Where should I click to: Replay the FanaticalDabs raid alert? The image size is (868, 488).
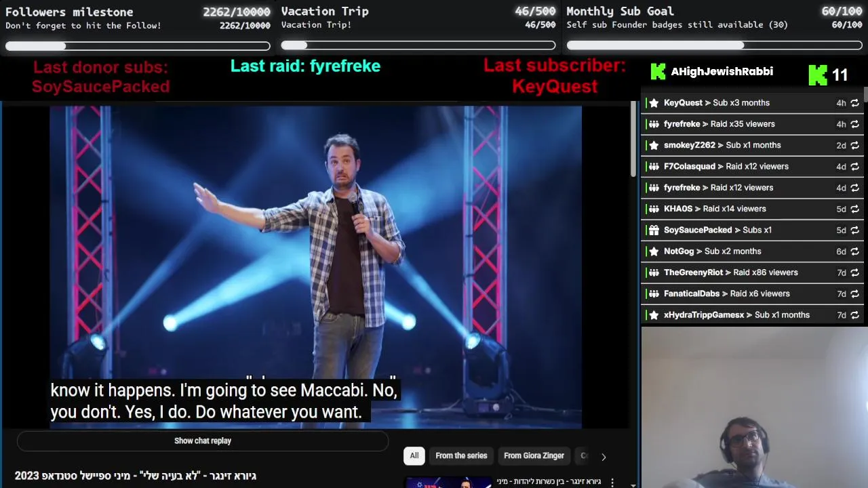coord(854,293)
